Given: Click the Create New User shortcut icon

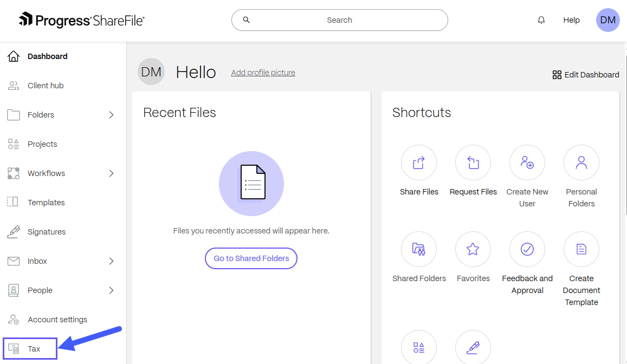Looking at the screenshot, I should (527, 162).
